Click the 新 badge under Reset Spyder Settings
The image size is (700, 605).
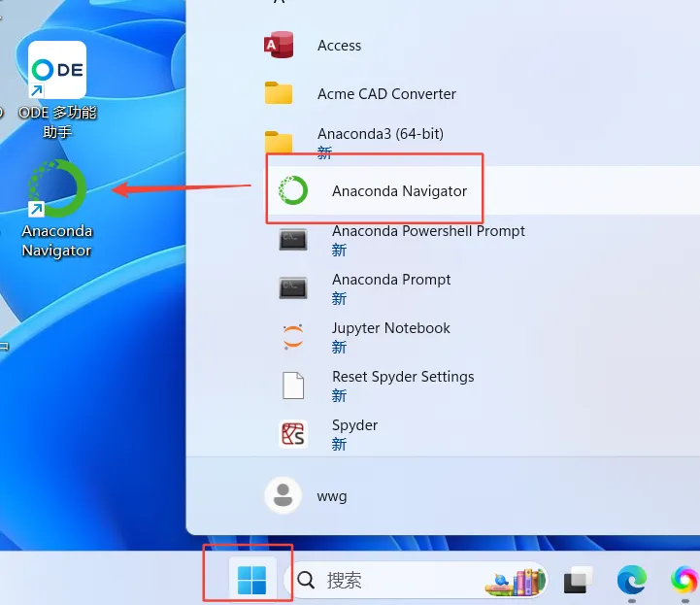(339, 395)
